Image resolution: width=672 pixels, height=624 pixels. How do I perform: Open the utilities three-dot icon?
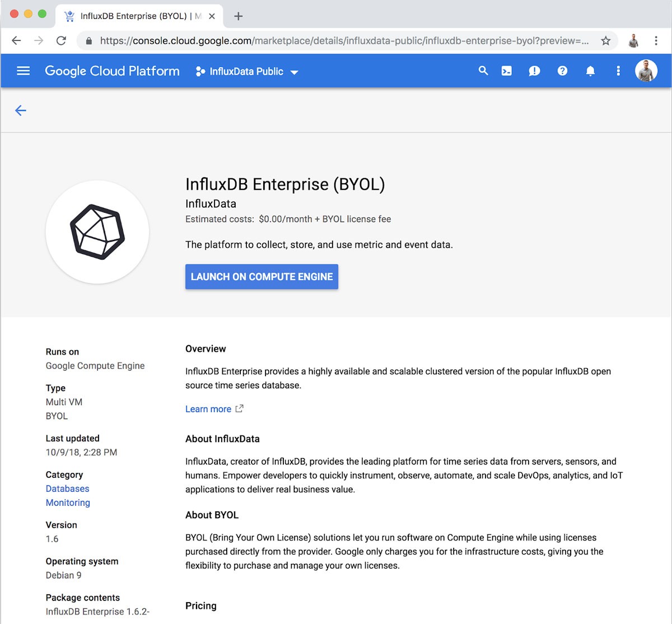(618, 71)
